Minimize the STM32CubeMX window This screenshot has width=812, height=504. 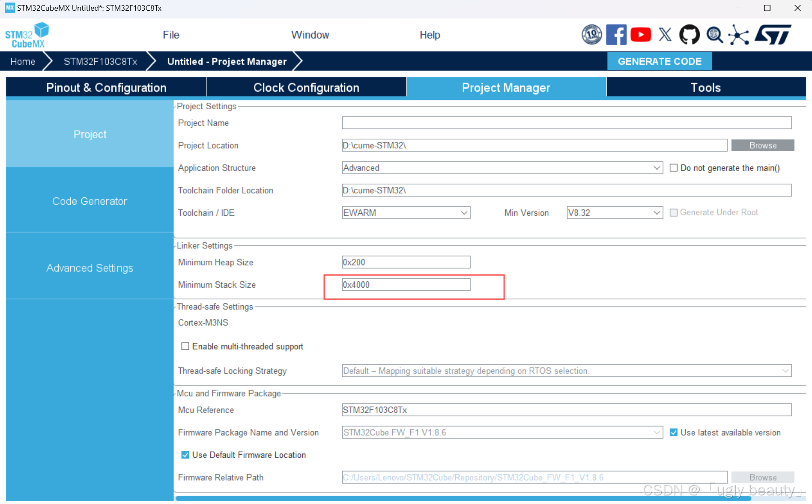[737, 8]
